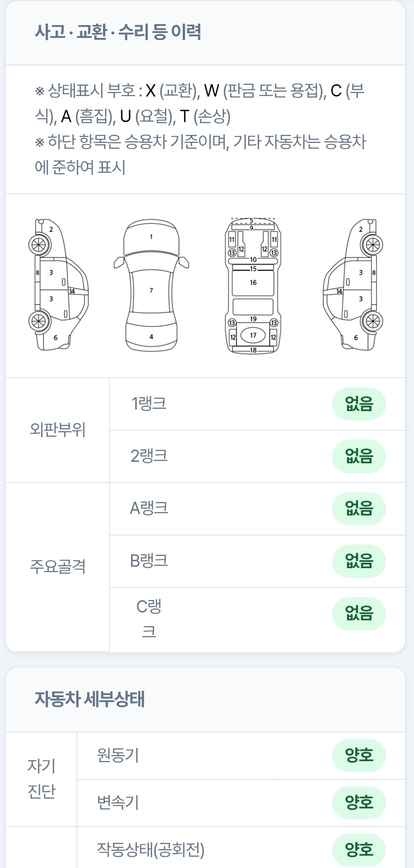
Task: Click the 양호 badge for 작동상태(공회전)
Action: pos(359,850)
